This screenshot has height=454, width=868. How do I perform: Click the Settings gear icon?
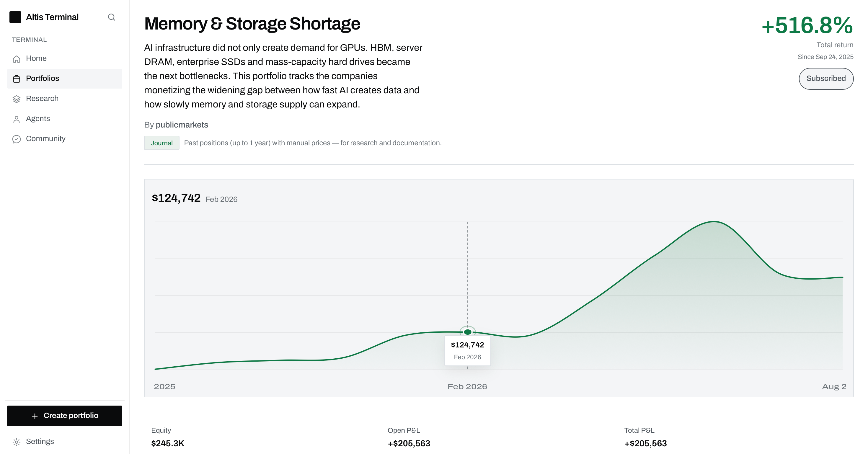(17, 442)
